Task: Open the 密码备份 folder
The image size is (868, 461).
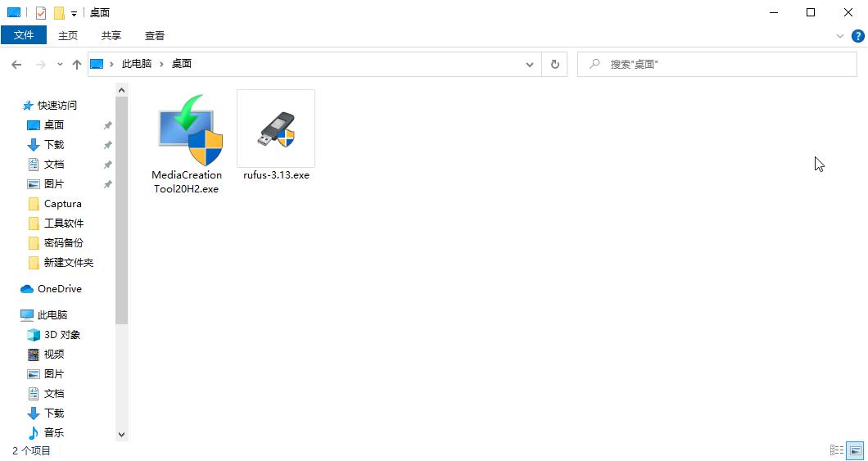Action: (x=64, y=242)
